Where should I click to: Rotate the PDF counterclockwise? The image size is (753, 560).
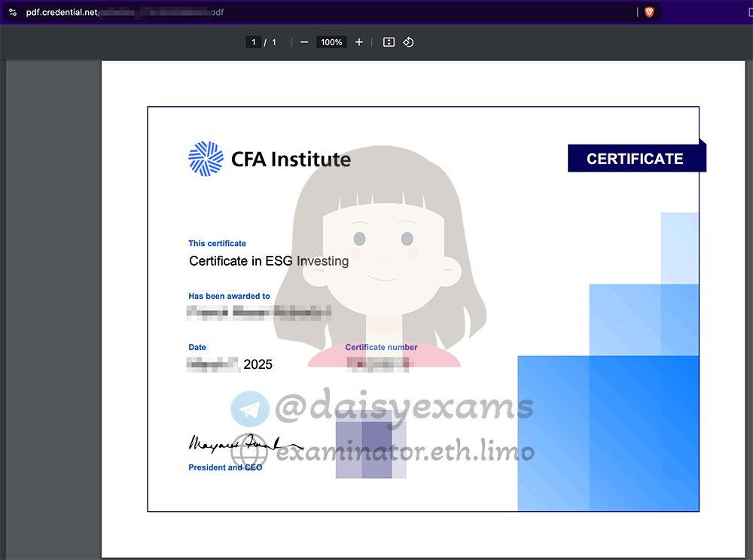coord(408,42)
